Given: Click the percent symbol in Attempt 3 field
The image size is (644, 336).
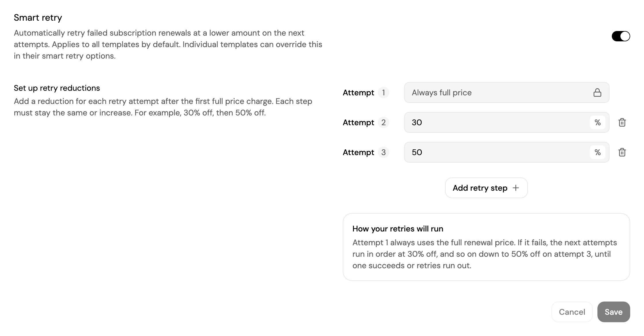Looking at the screenshot, I should pos(598,152).
